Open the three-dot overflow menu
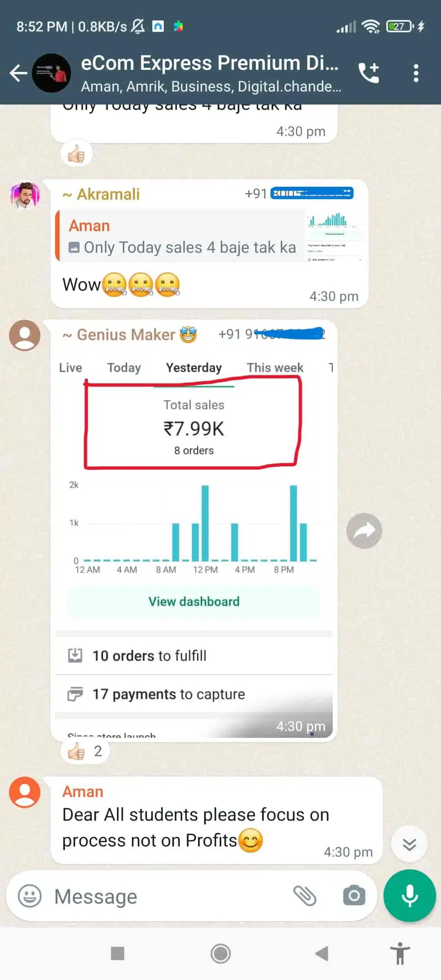 [416, 73]
